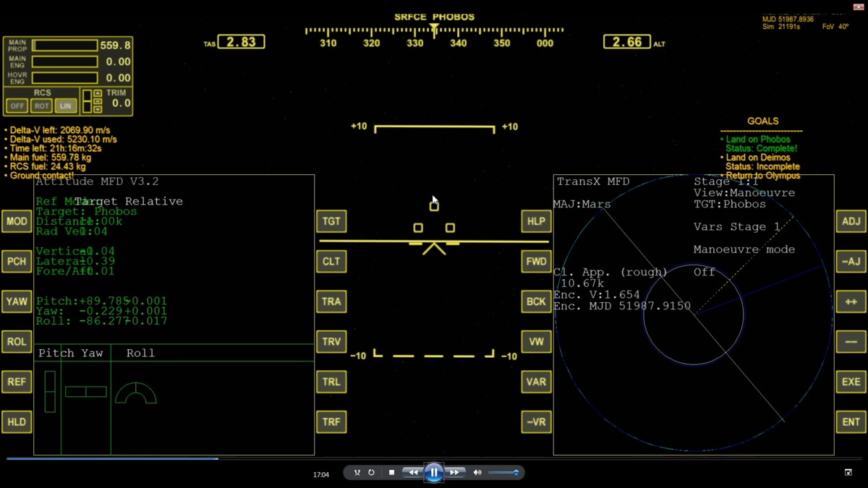Click the trim indicator gauge
868x488 pixels.
[87, 101]
